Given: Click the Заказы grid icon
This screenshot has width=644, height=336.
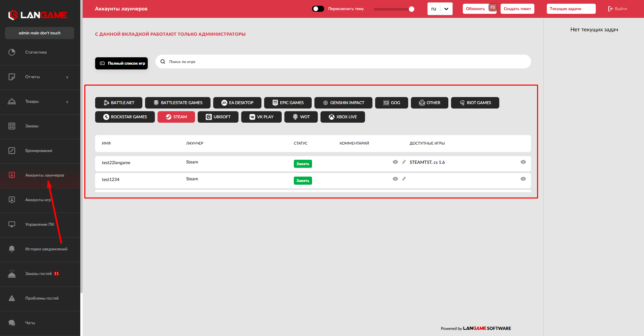Looking at the screenshot, I should tap(12, 126).
